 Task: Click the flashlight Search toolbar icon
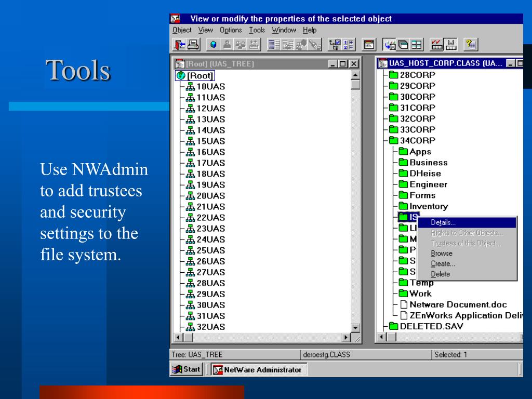[x=314, y=45]
